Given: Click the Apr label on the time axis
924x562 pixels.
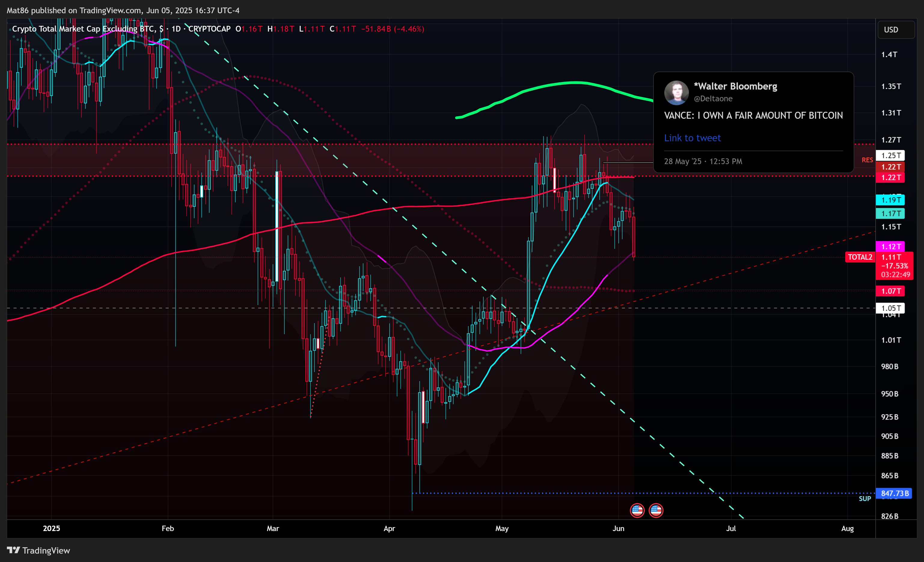Looking at the screenshot, I should click(x=389, y=528).
